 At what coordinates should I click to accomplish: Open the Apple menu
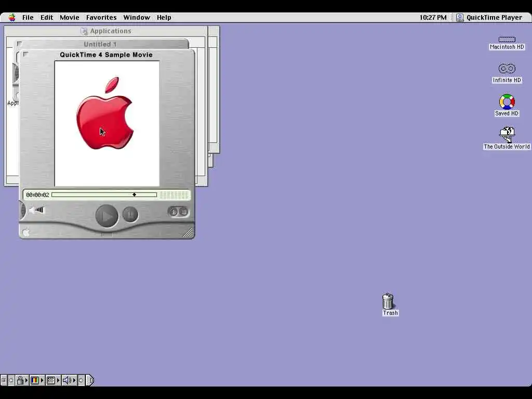coord(12,17)
